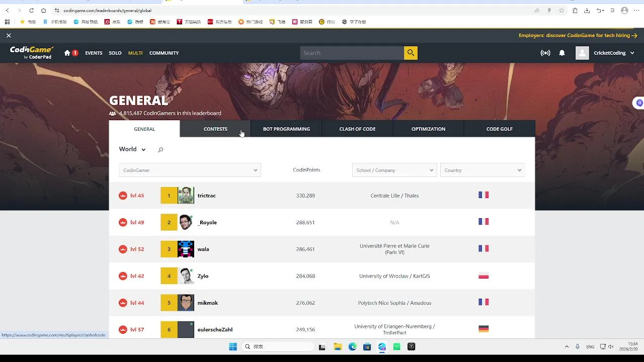Image resolution: width=644 pixels, height=362 pixels.
Task: Close the employers banner with X
Action: pyautogui.click(x=9, y=36)
